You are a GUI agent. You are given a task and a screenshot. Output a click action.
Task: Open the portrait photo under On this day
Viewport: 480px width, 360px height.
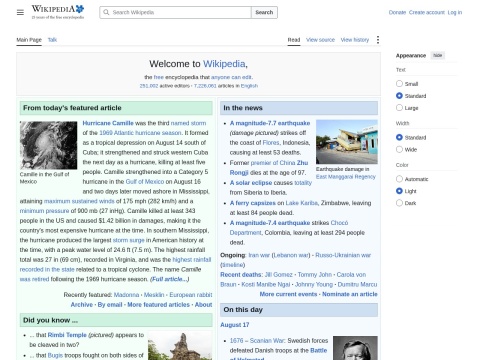click(355, 348)
